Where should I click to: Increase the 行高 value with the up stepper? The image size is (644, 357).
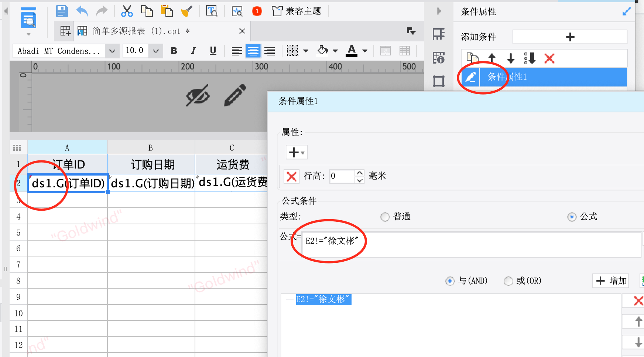360,173
